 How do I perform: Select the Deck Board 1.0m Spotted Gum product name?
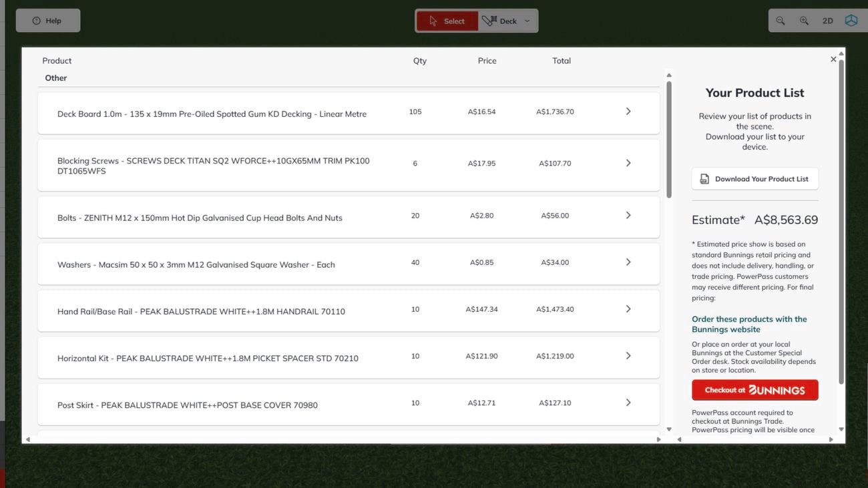212,114
